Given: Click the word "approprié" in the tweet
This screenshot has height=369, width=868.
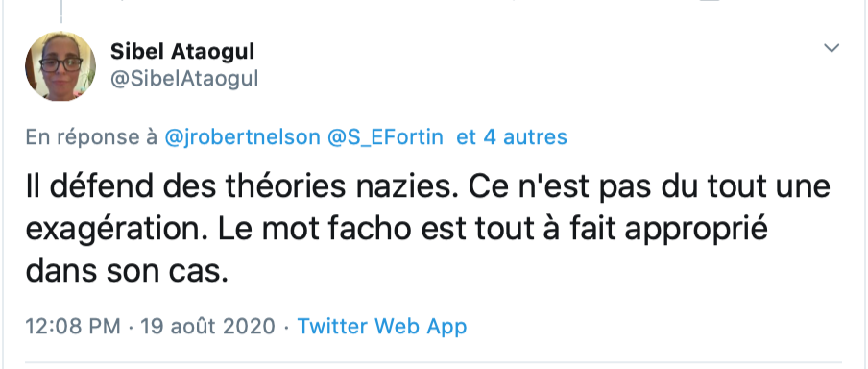Looking at the screenshot, I should [696, 230].
